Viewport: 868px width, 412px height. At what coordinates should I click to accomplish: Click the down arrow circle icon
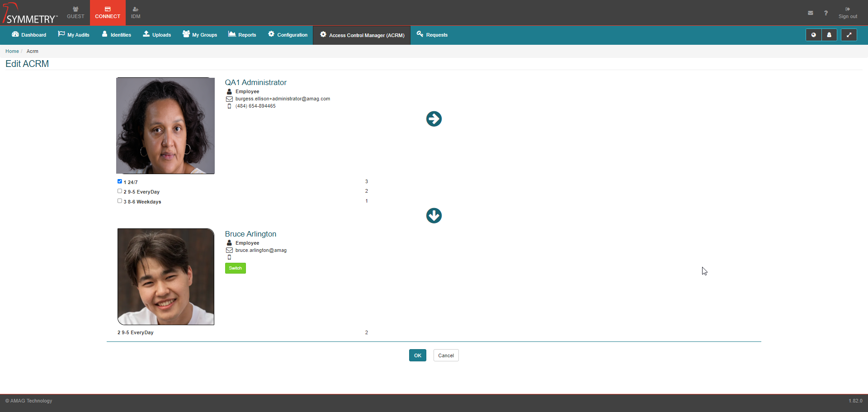[x=434, y=216]
